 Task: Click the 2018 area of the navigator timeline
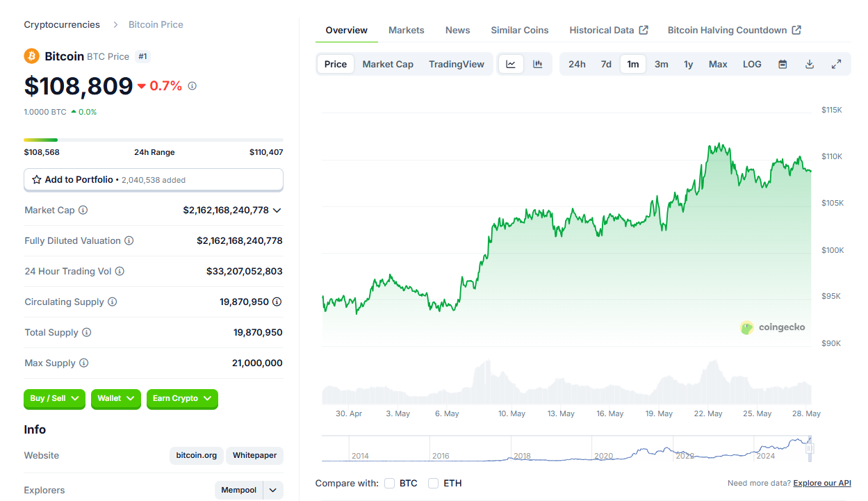pos(522,455)
